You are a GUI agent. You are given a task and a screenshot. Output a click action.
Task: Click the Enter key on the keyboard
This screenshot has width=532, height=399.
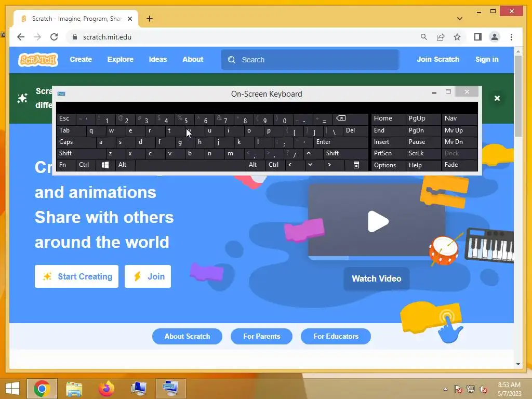[x=341, y=142]
